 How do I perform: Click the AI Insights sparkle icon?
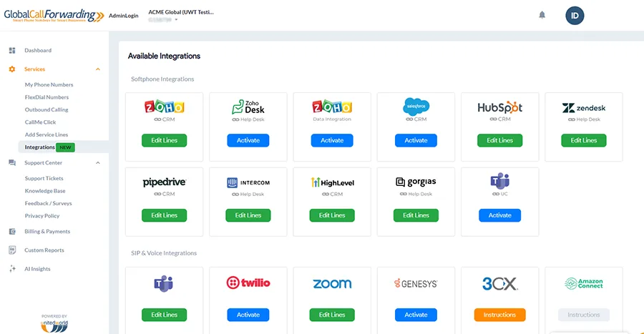coord(12,269)
